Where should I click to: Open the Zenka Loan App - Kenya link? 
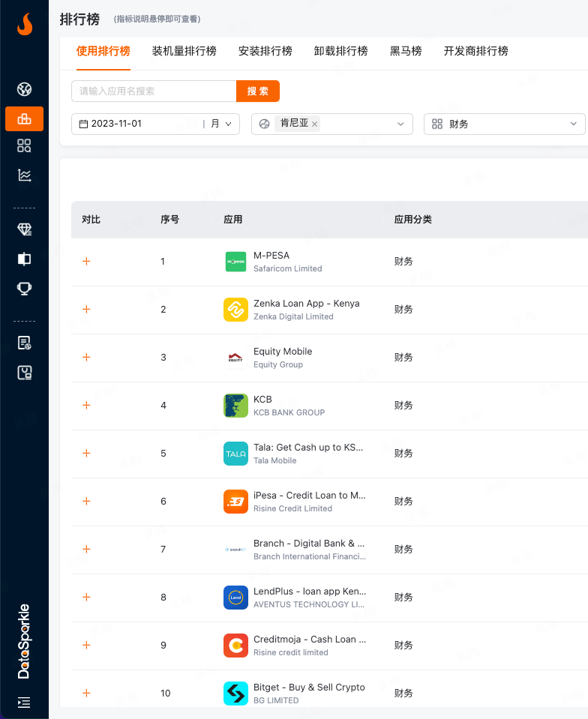coord(306,304)
